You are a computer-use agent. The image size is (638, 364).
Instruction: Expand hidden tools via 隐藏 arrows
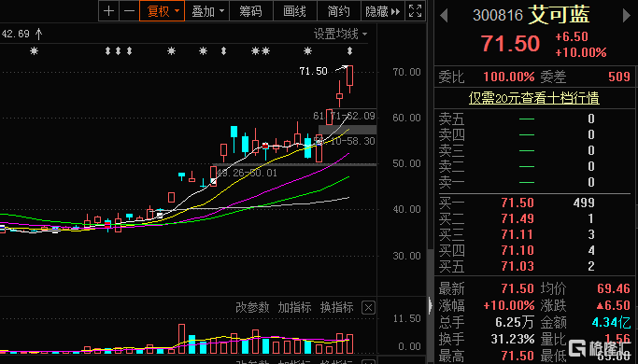pos(382,11)
